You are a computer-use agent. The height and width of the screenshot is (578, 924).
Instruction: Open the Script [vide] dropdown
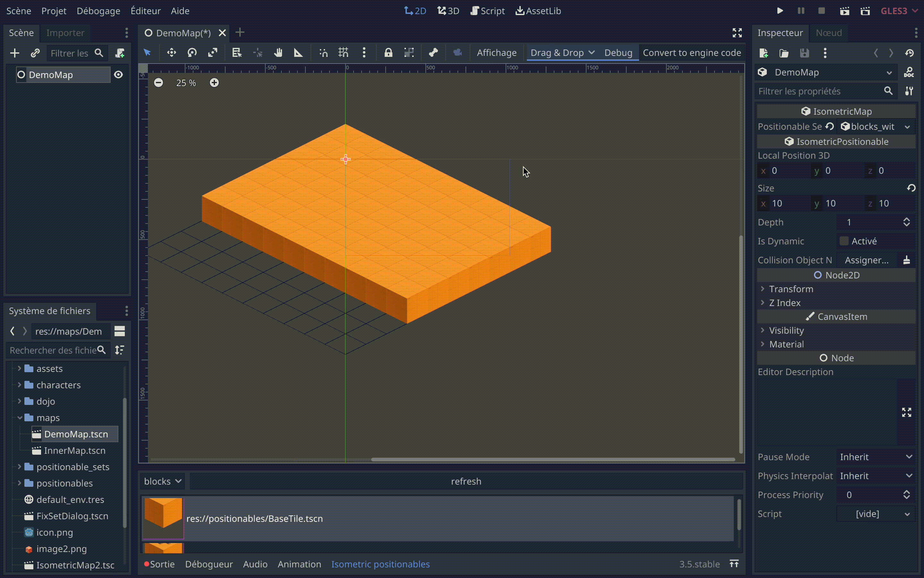pyautogui.click(x=876, y=514)
